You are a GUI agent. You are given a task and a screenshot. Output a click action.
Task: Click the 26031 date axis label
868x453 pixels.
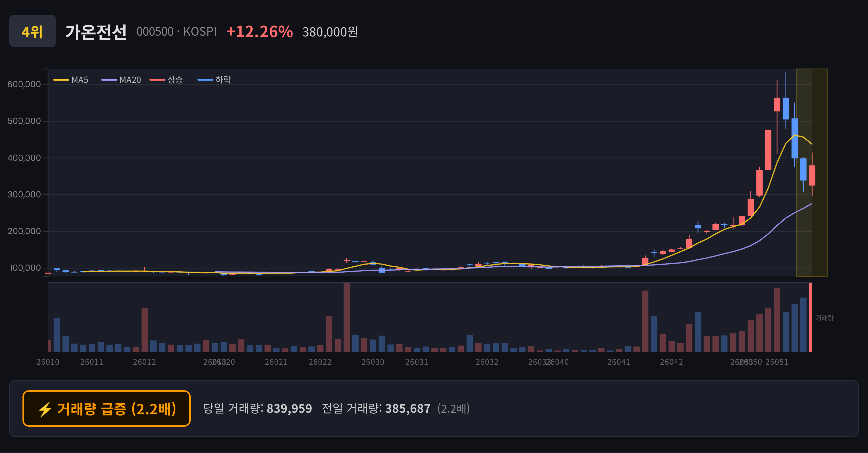coord(416,362)
